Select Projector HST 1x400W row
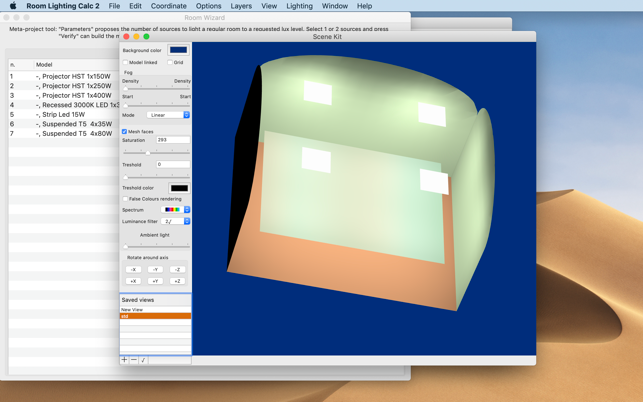This screenshot has height=402, width=643. pos(64,95)
